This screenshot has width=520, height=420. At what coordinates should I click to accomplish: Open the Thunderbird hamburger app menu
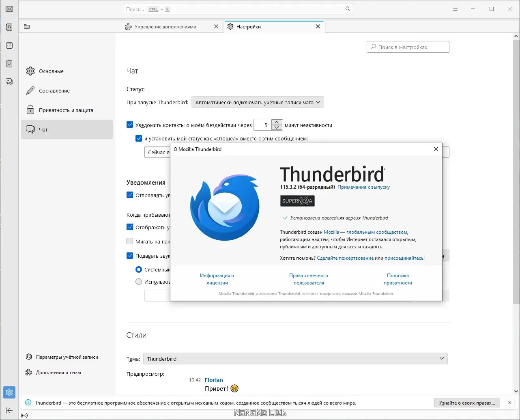[x=455, y=9]
